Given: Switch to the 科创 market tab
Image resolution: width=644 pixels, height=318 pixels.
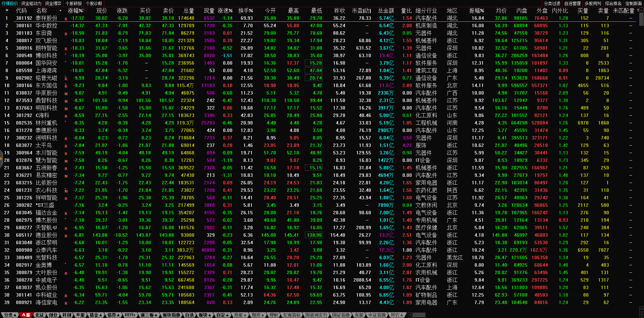Looking at the screenshot, I should point(67,315).
